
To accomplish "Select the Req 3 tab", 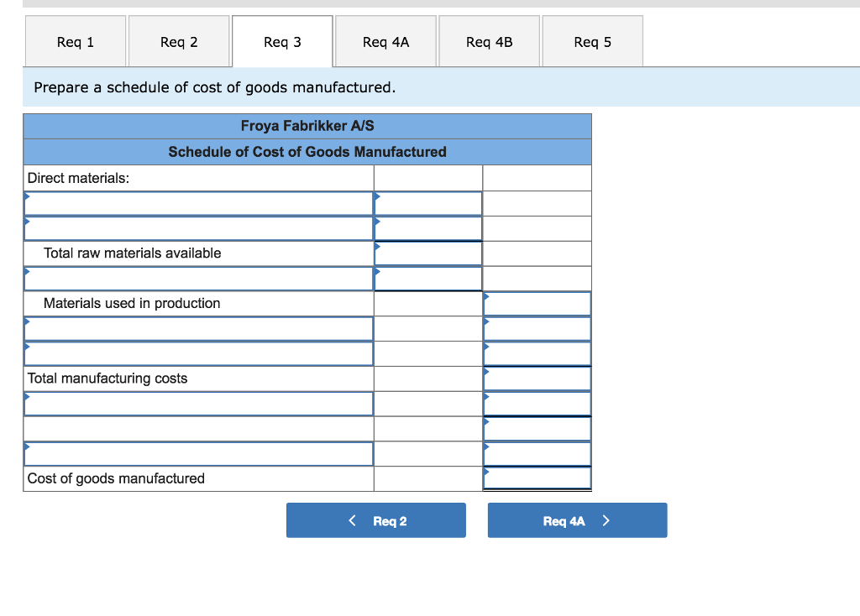I will 282,42.
